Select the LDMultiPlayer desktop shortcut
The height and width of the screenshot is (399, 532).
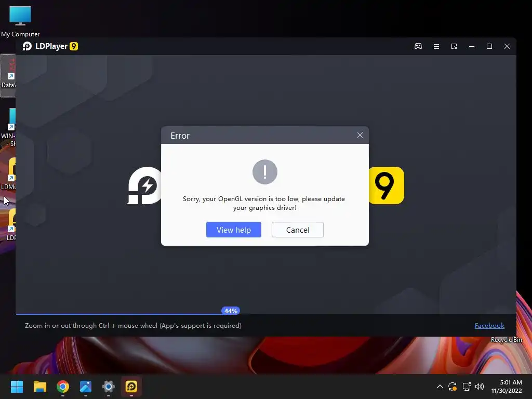tap(8, 174)
